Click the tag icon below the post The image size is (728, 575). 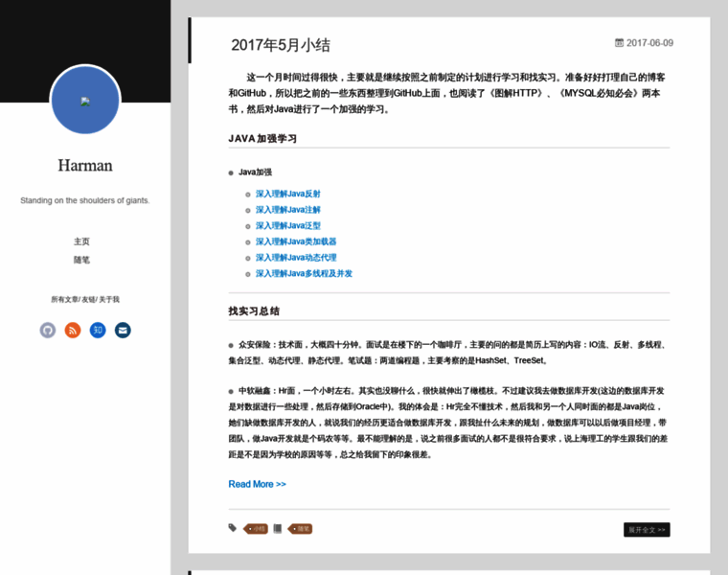[233, 528]
